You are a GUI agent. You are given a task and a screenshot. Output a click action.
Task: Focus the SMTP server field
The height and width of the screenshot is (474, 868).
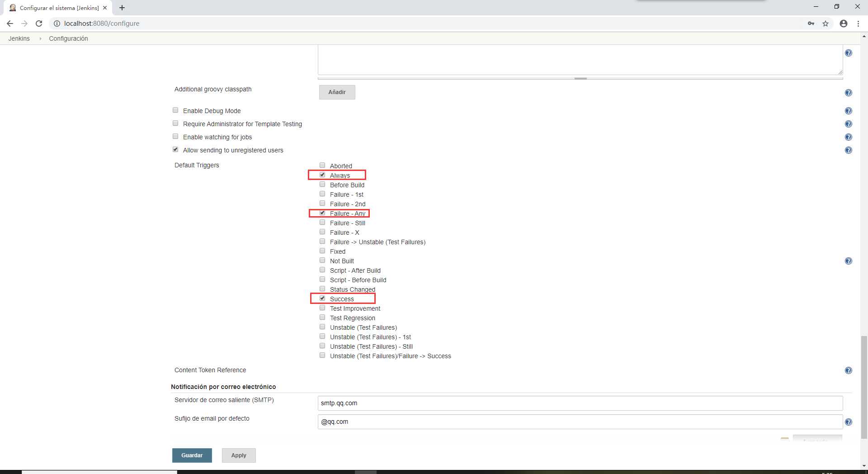pyautogui.click(x=580, y=403)
